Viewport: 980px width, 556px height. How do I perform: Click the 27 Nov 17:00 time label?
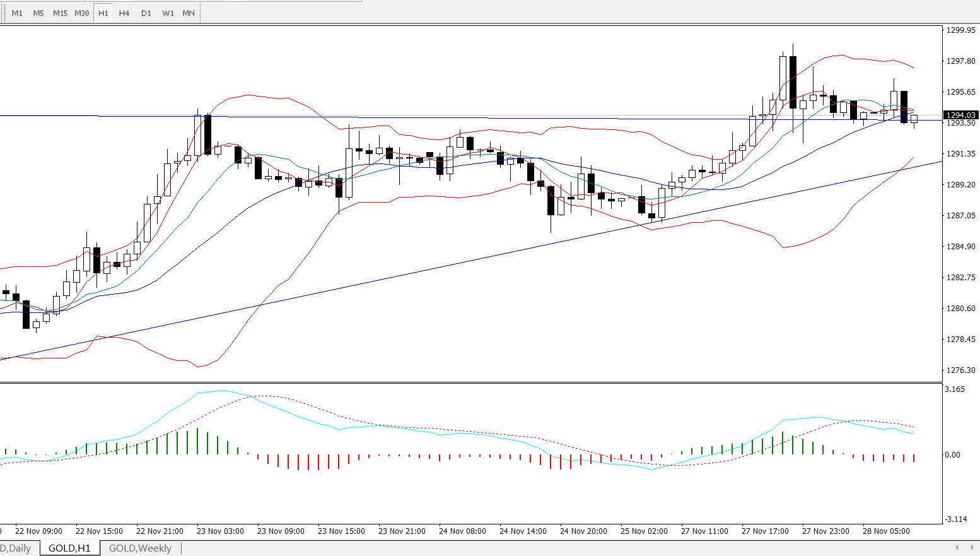[x=765, y=531]
